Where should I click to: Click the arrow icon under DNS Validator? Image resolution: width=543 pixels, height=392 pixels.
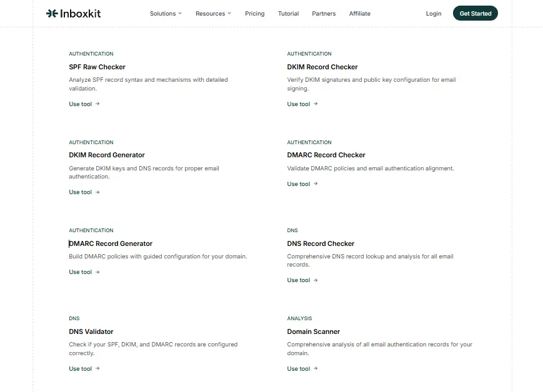click(97, 369)
